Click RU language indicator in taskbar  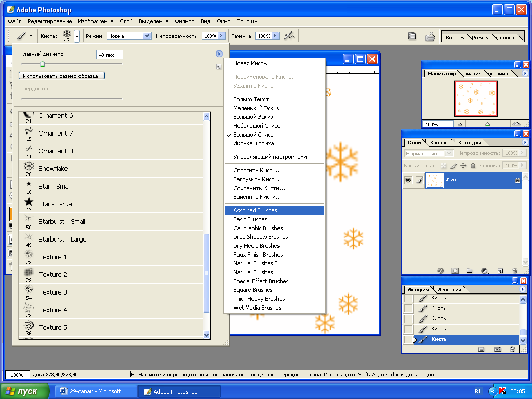coord(478,391)
